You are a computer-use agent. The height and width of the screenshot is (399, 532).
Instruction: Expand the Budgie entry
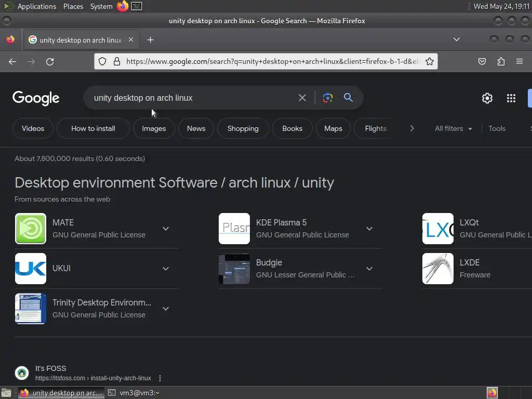click(x=369, y=269)
